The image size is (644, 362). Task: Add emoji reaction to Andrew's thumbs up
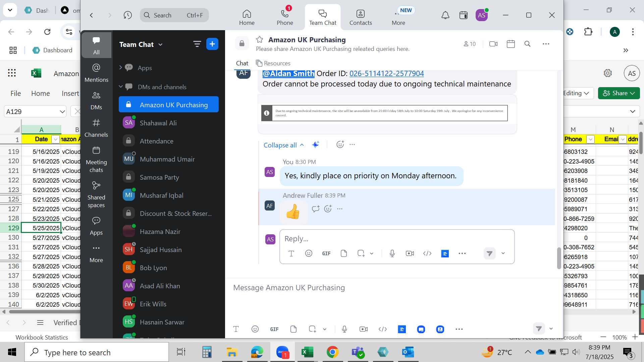point(328,209)
